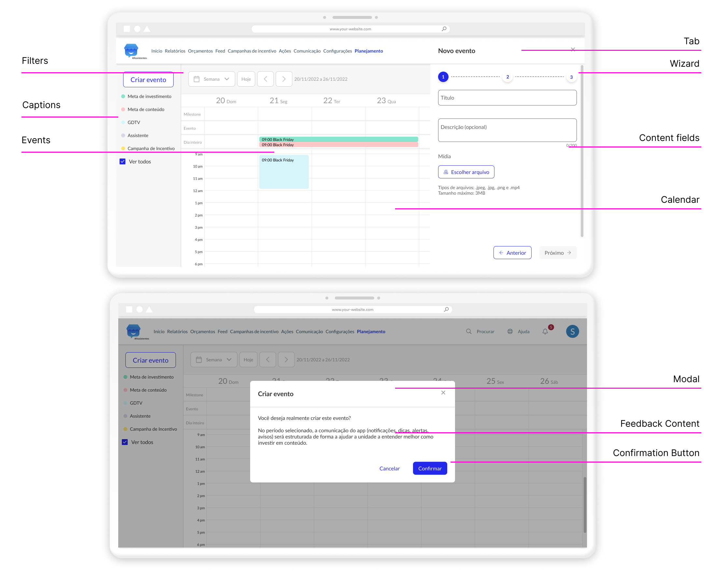728x583 pixels.
Task: Select the Meta de investimento filter dot
Action: click(x=123, y=96)
